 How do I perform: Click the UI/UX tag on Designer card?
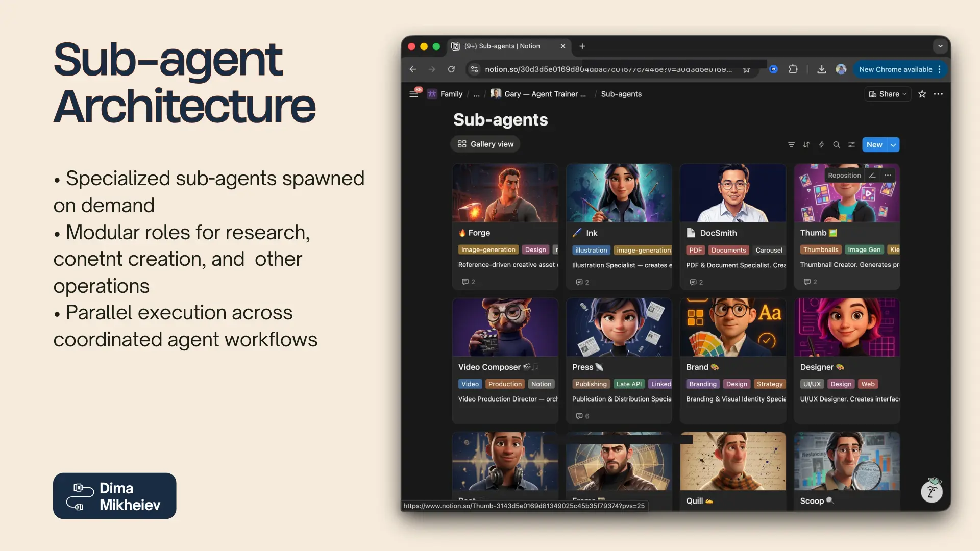812,384
